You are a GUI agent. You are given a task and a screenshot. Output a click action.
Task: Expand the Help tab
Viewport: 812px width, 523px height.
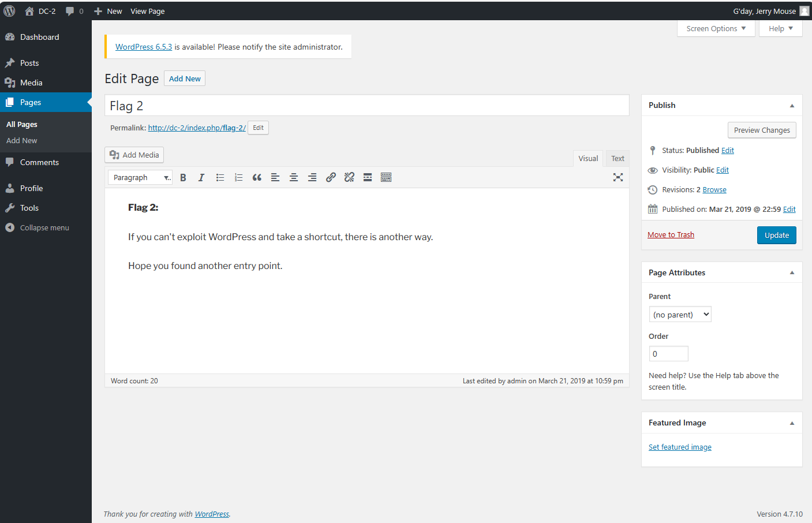(x=781, y=28)
